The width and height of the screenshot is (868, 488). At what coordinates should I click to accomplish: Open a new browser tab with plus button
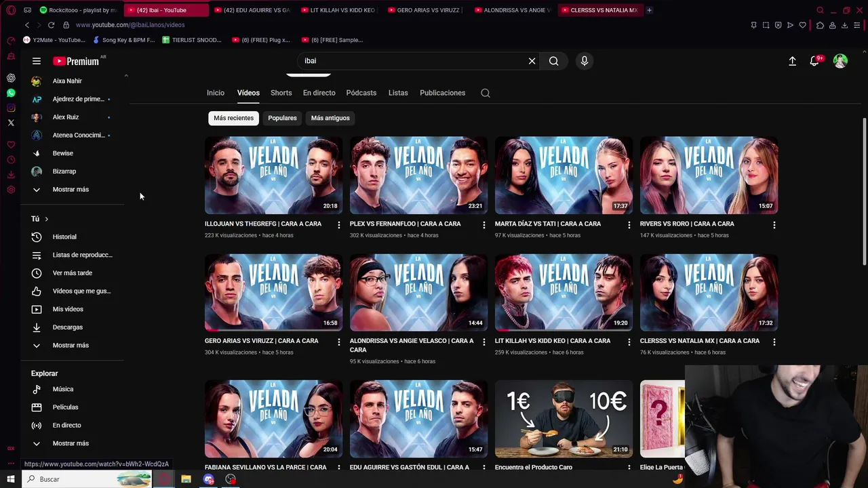click(x=649, y=10)
